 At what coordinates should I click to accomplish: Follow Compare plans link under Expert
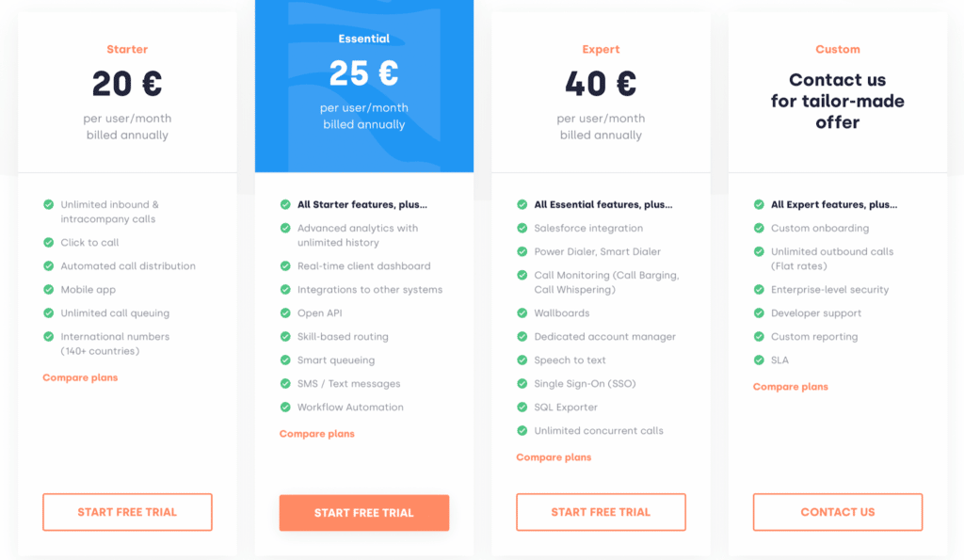[x=554, y=457]
